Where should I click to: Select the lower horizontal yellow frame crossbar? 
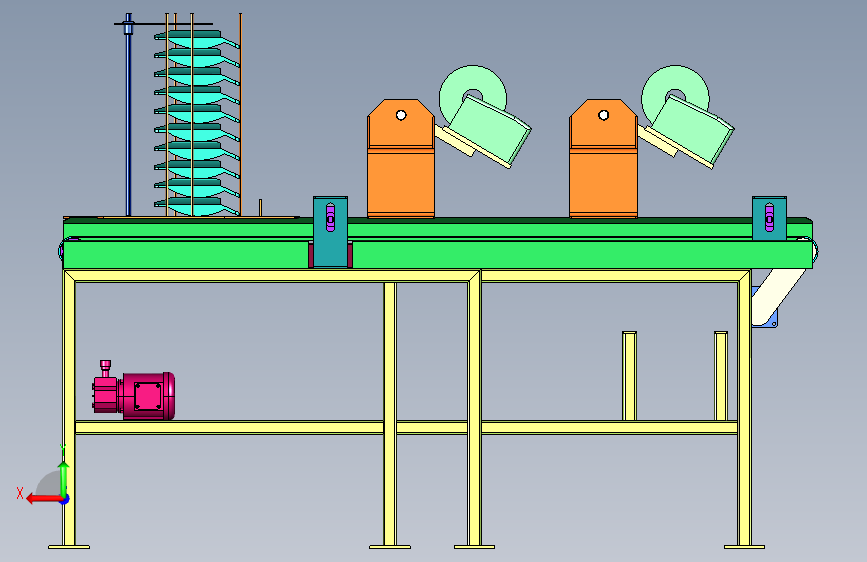pyautogui.click(x=406, y=427)
